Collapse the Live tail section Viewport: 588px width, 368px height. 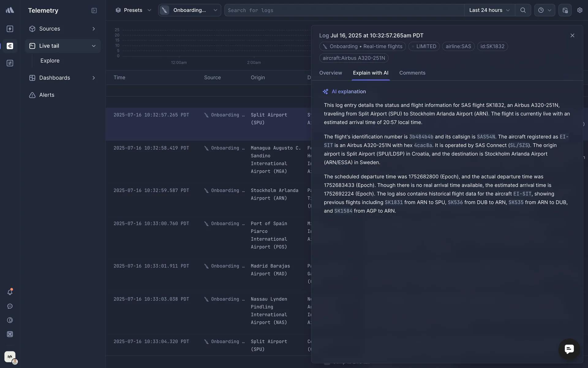[x=93, y=46]
